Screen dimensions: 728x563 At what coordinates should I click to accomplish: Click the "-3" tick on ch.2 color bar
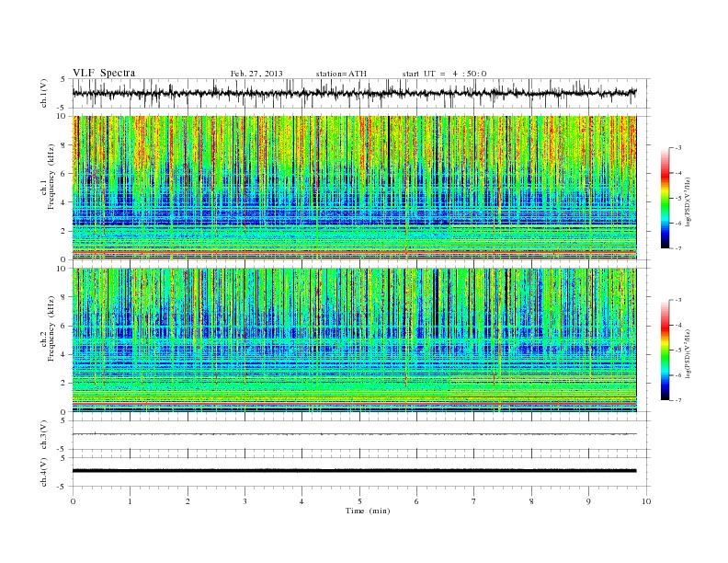677,300
